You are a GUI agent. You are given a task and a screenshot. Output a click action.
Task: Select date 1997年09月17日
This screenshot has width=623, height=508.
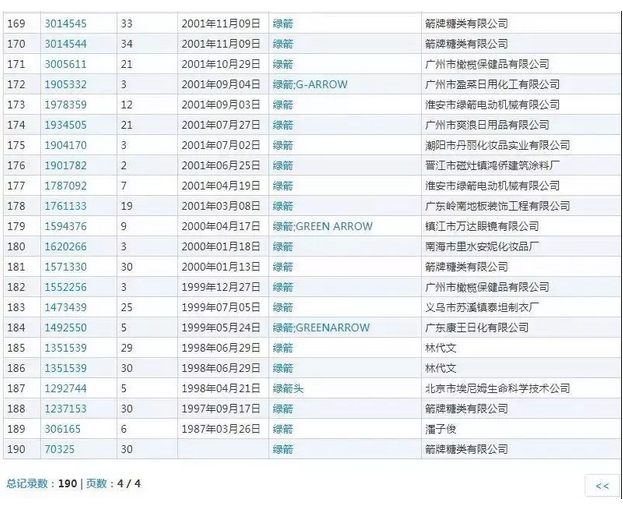[221, 408]
